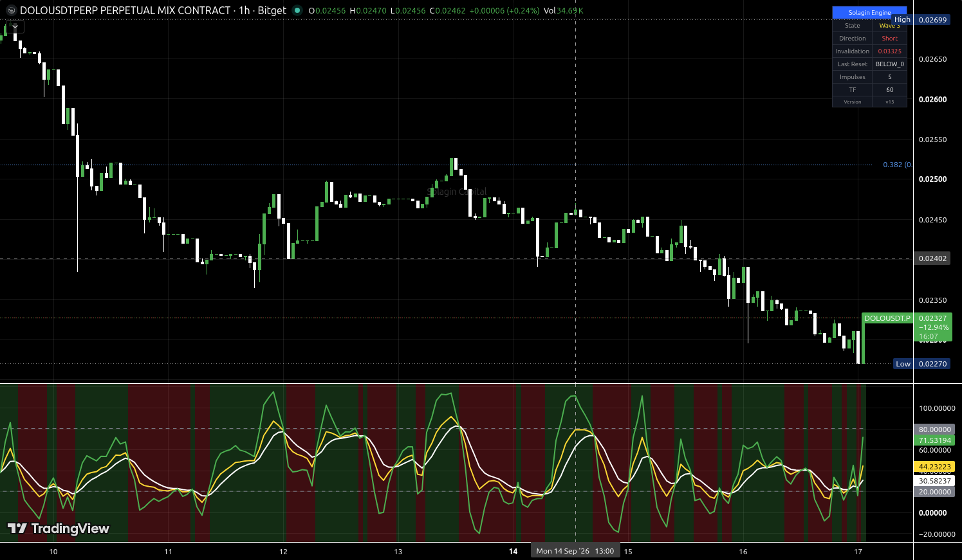The image size is (962, 560).
Task: Click the Short direction cell
Action: (889, 39)
